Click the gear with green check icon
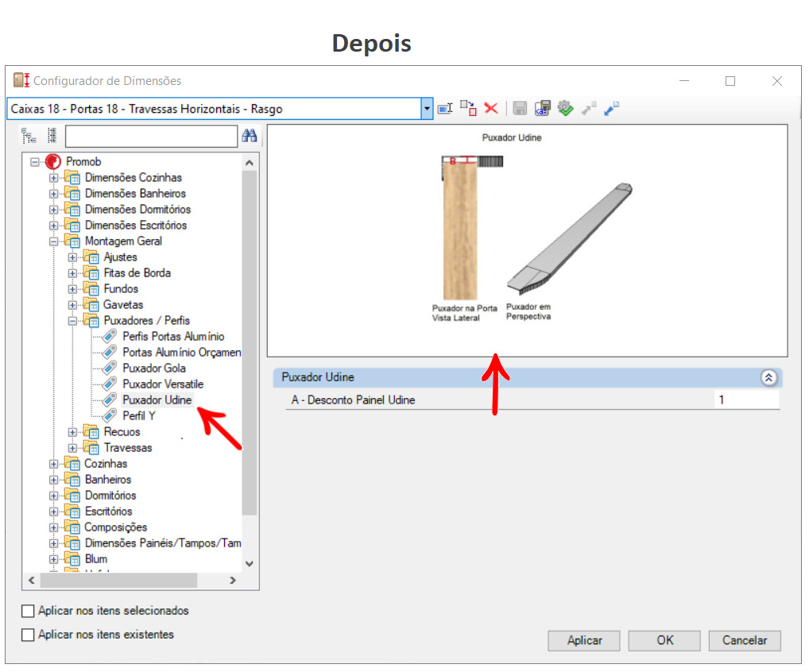Image resolution: width=809 pixels, height=672 pixels. (x=565, y=109)
